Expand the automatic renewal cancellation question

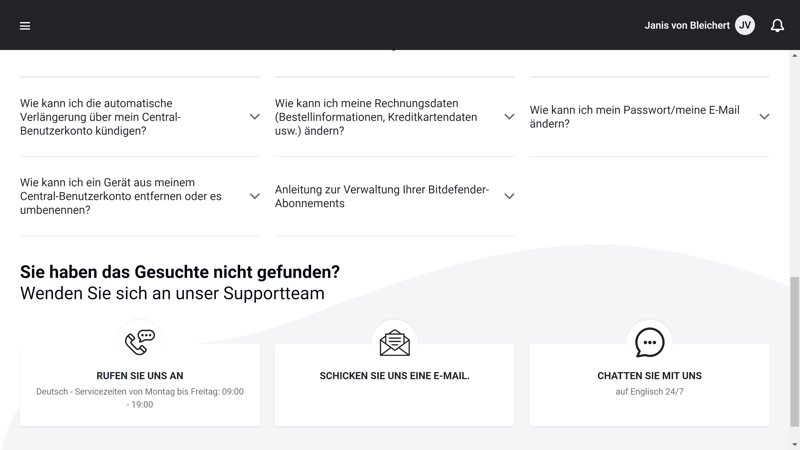(x=254, y=117)
